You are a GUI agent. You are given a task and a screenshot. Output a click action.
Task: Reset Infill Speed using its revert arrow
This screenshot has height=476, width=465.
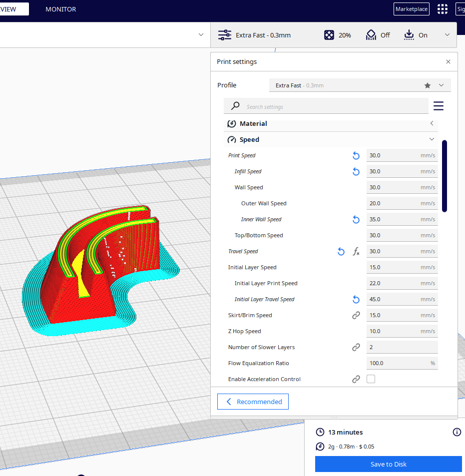356,171
